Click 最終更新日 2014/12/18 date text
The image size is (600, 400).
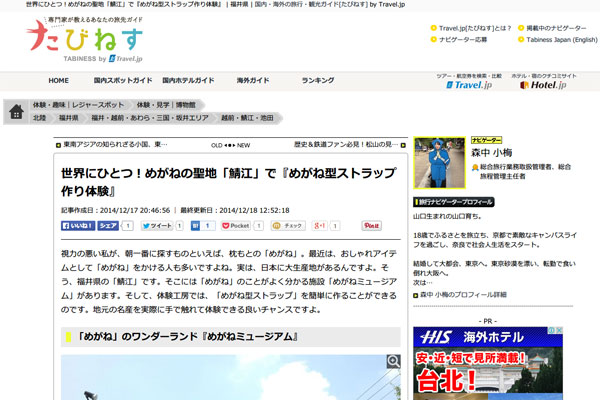tap(235, 210)
